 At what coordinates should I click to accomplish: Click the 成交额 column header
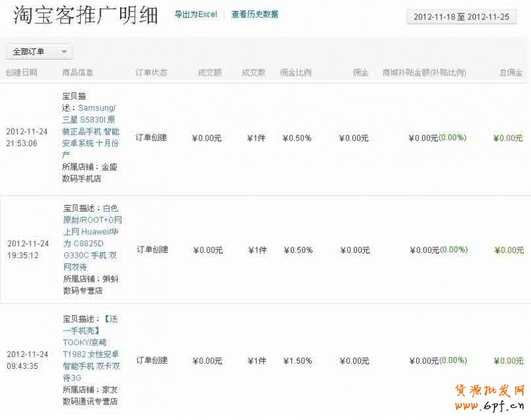pyautogui.click(x=209, y=72)
